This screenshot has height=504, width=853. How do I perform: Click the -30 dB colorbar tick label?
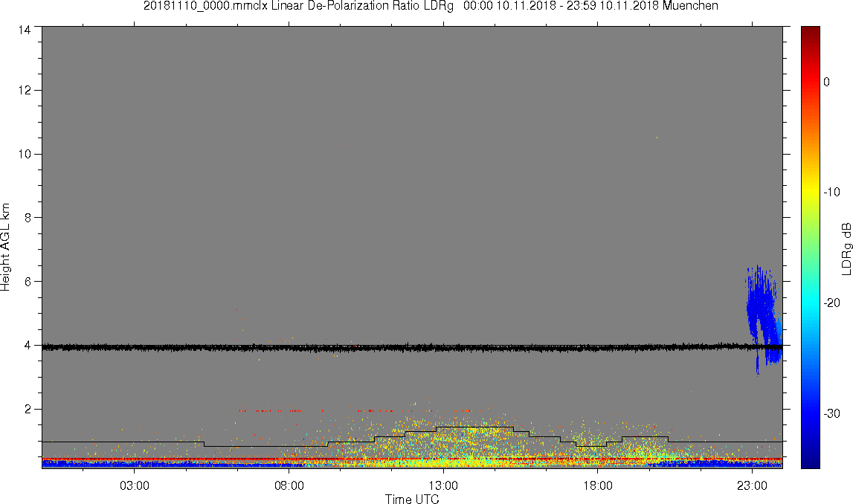pyautogui.click(x=831, y=414)
